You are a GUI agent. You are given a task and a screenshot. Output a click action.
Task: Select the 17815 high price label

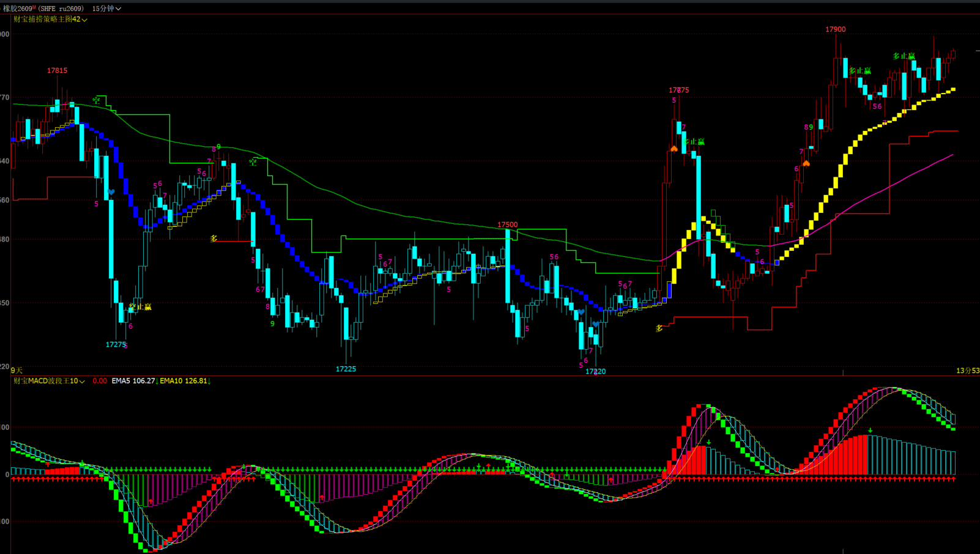57,71
